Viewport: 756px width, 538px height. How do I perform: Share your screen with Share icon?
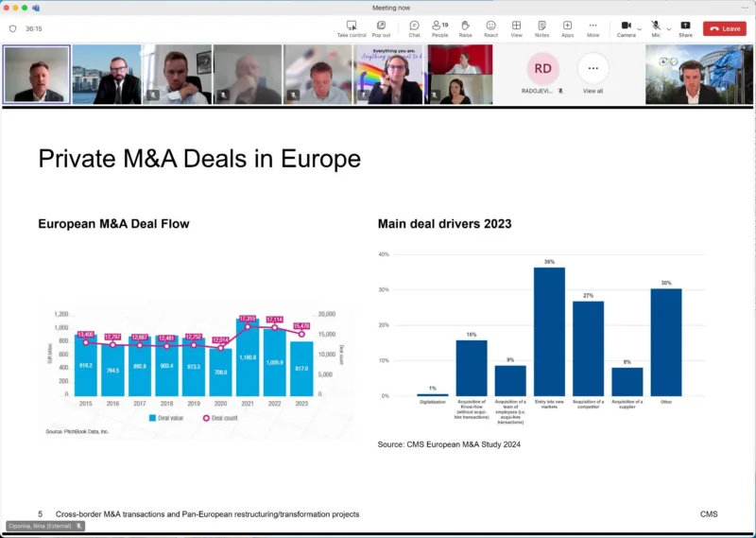pos(685,27)
